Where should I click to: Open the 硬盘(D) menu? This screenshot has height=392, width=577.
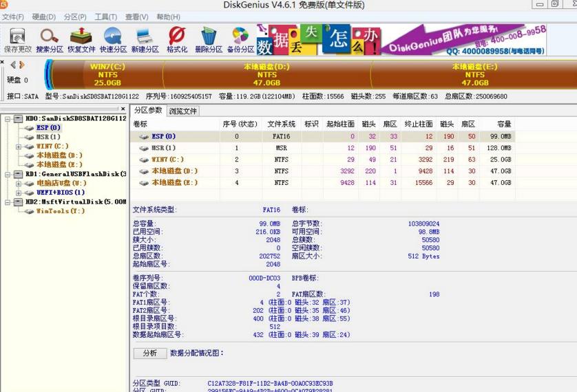point(44,17)
